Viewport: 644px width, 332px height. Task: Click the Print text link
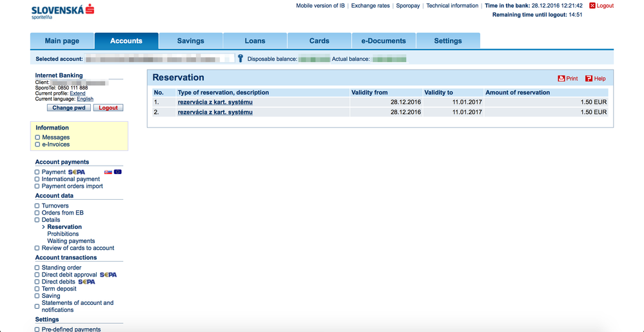[572, 79]
